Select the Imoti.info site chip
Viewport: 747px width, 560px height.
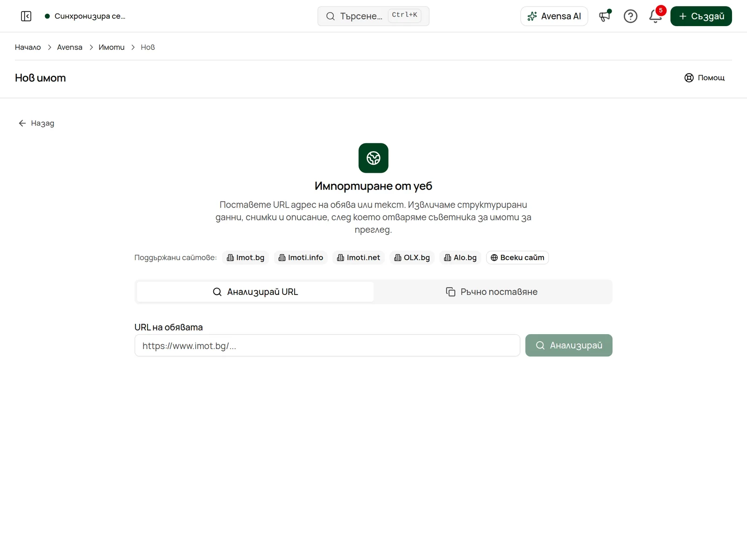click(301, 258)
